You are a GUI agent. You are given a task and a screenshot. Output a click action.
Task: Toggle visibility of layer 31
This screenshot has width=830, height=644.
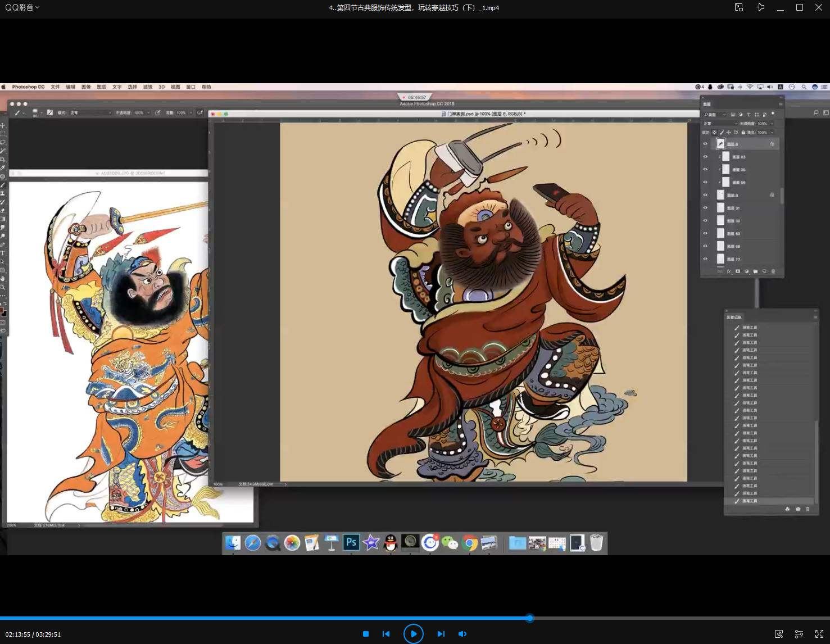tap(705, 208)
